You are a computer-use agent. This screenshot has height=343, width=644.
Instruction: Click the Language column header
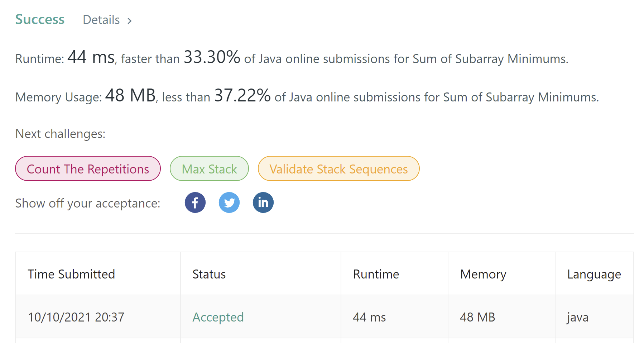[594, 274]
